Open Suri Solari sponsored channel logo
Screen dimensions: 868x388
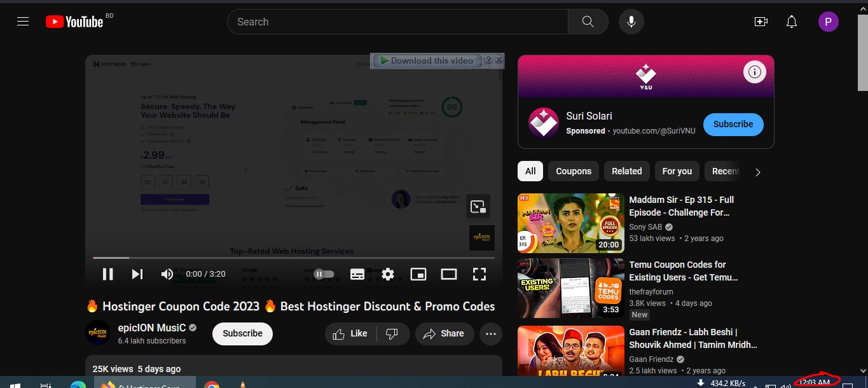coord(543,123)
